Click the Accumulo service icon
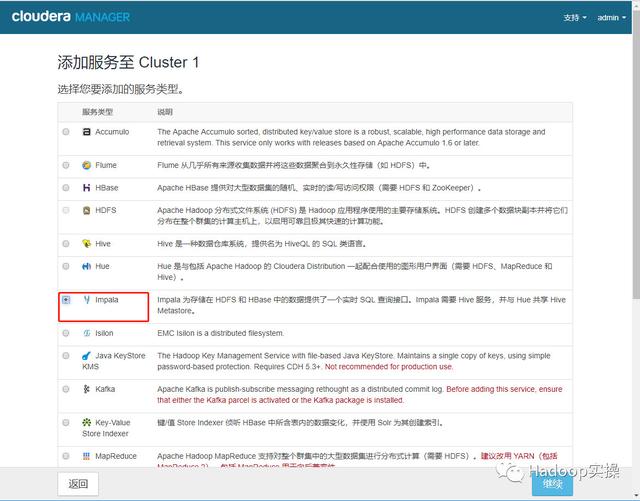Viewport: 640px width, 501px height. tap(87, 131)
